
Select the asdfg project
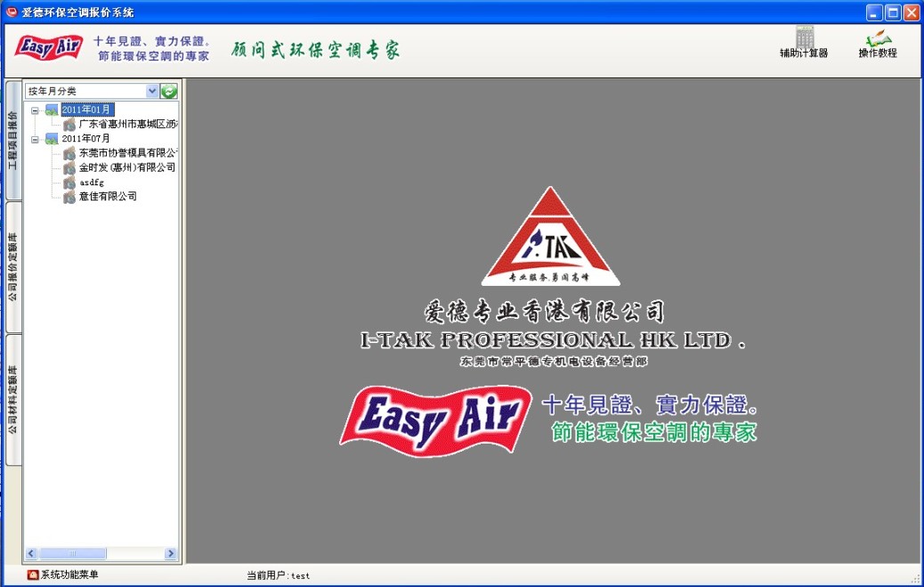coord(92,183)
